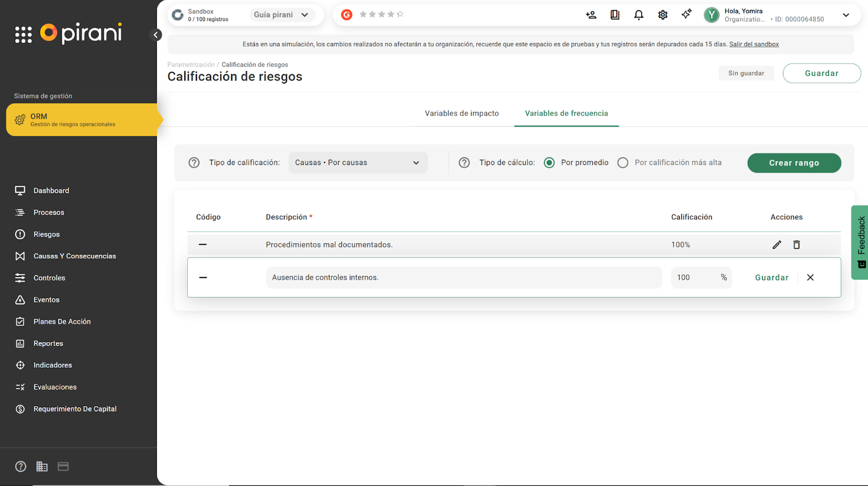The height and width of the screenshot is (486, 868).
Task: Expand the user profile menu chevron
Action: coord(846,15)
